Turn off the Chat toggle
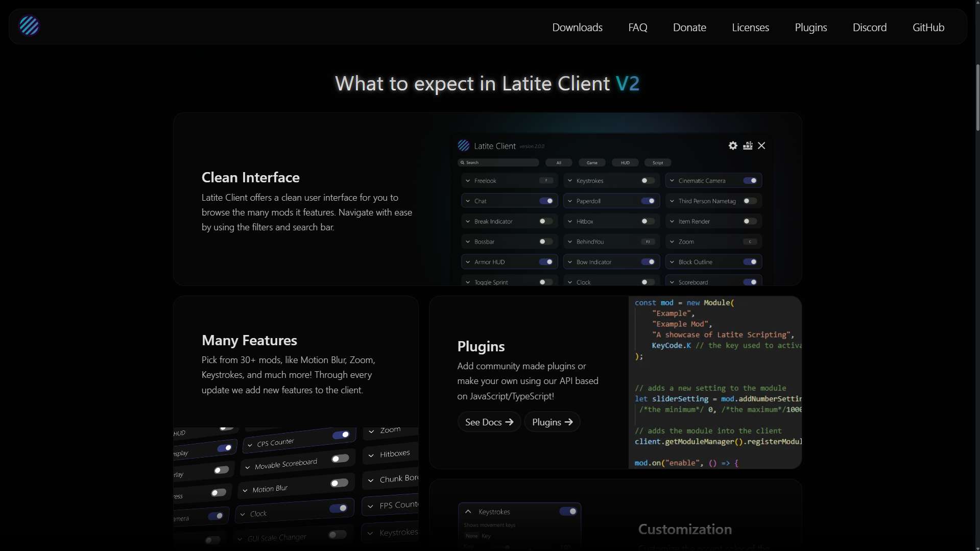Image resolution: width=980 pixels, height=551 pixels. click(546, 201)
